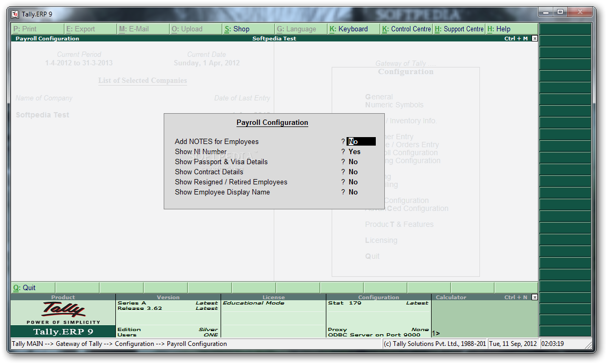This screenshot has width=607, height=364.
Task: Click Series A in Version panel
Action: [132, 303]
